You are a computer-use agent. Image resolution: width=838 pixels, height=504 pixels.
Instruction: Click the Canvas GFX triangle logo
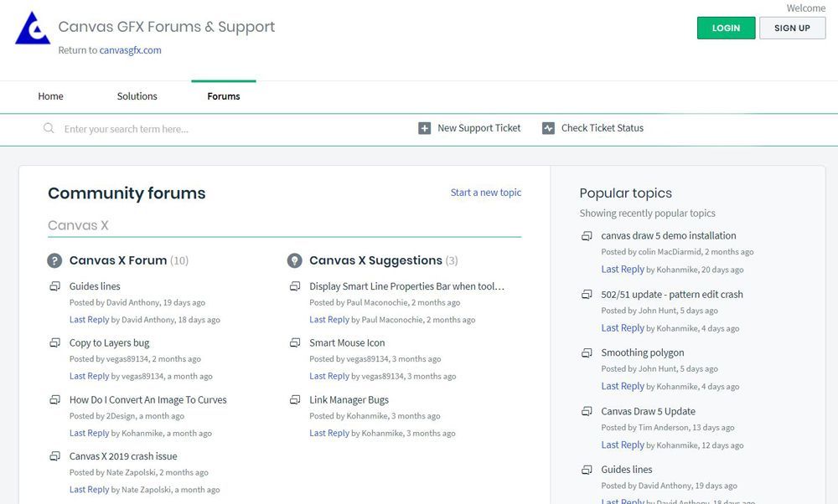(33, 28)
